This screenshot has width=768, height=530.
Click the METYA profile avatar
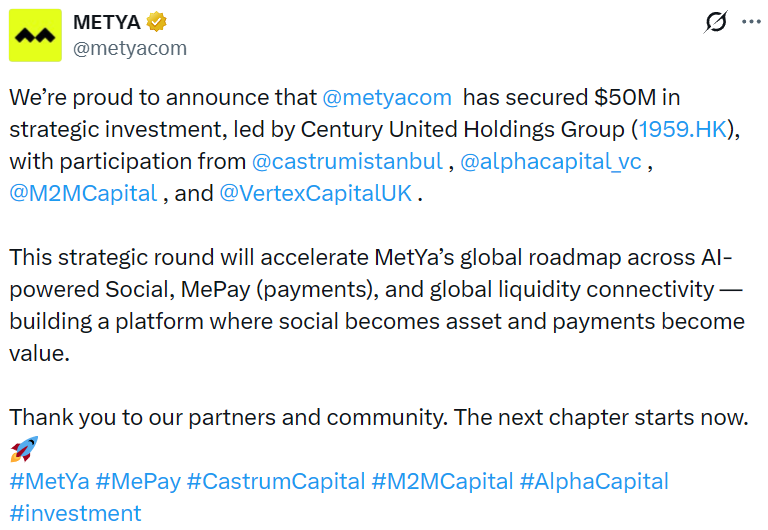coord(36,34)
